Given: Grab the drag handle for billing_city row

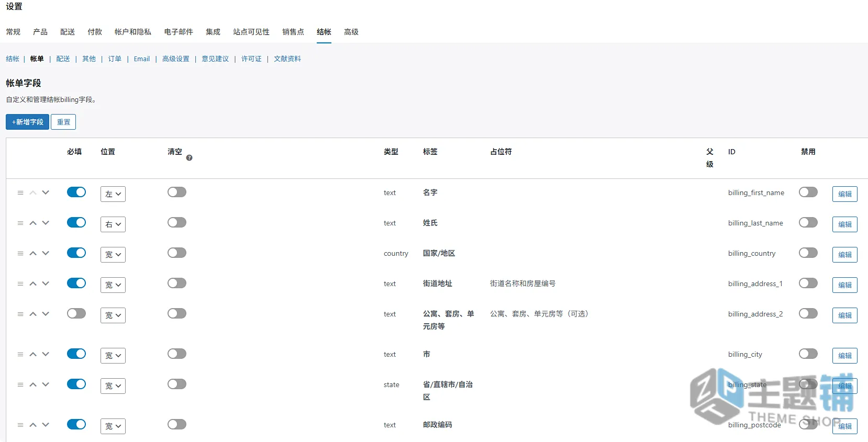Looking at the screenshot, I should click(20, 354).
